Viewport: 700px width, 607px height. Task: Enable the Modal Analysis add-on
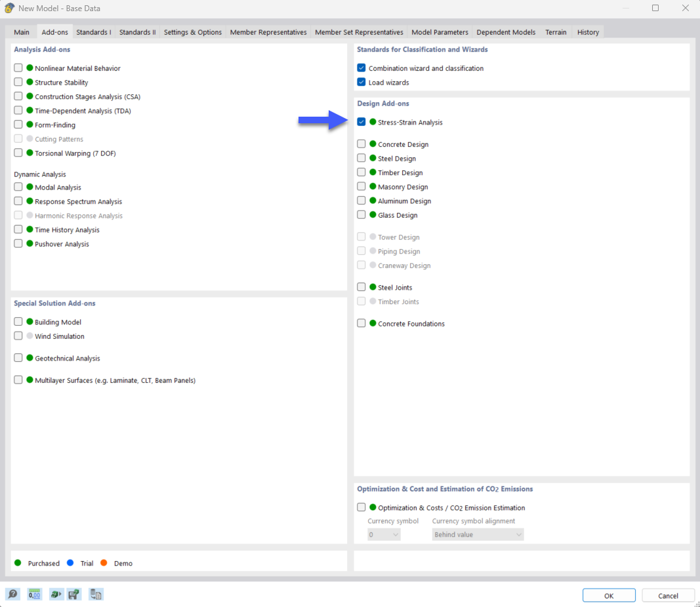point(18,187)
